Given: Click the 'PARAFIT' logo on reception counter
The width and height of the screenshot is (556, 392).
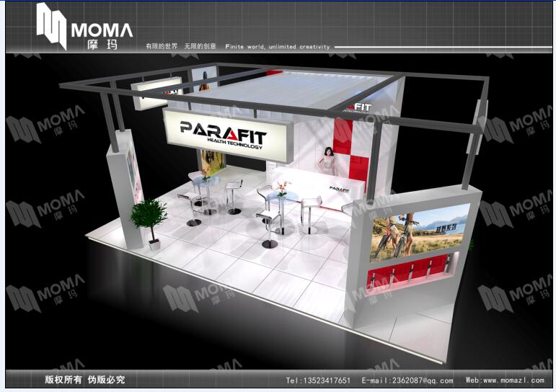Looking at the screenshot, I should [x=340, y=189].
